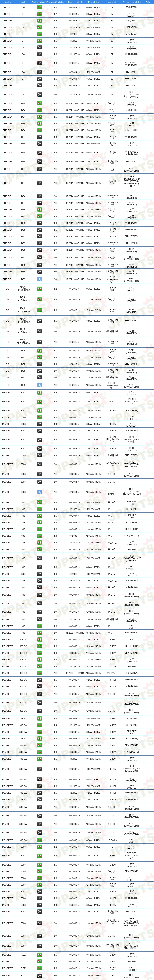This screenshot has height=980, width=154.
Task: Select engine code BHY (DV6FD) cell
Action: tap(132, 72)
